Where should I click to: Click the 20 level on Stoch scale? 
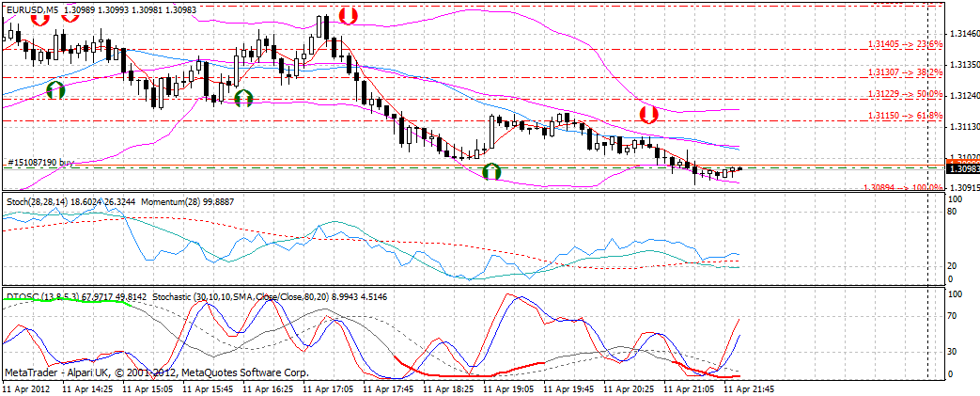pyautogui.click(x=953, y=266)
